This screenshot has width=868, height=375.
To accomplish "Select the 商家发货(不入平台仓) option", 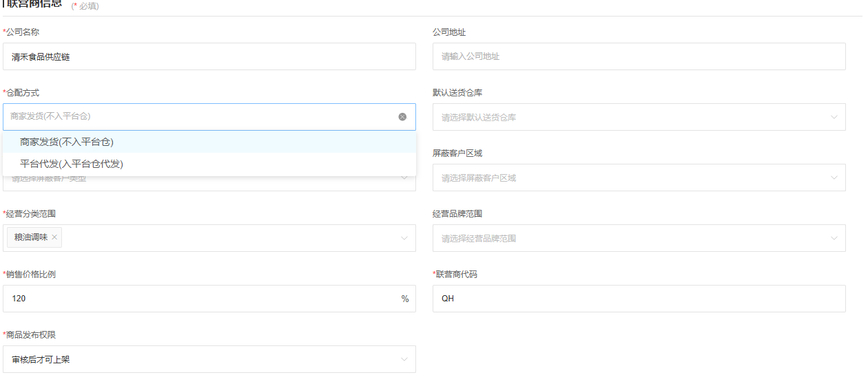I will pos(209,142).
